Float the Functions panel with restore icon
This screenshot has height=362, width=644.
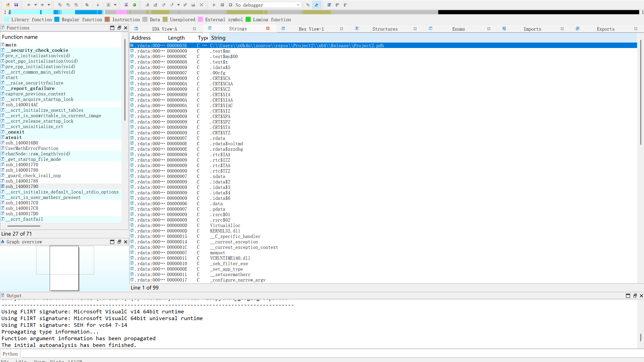(x=119, y=28)
